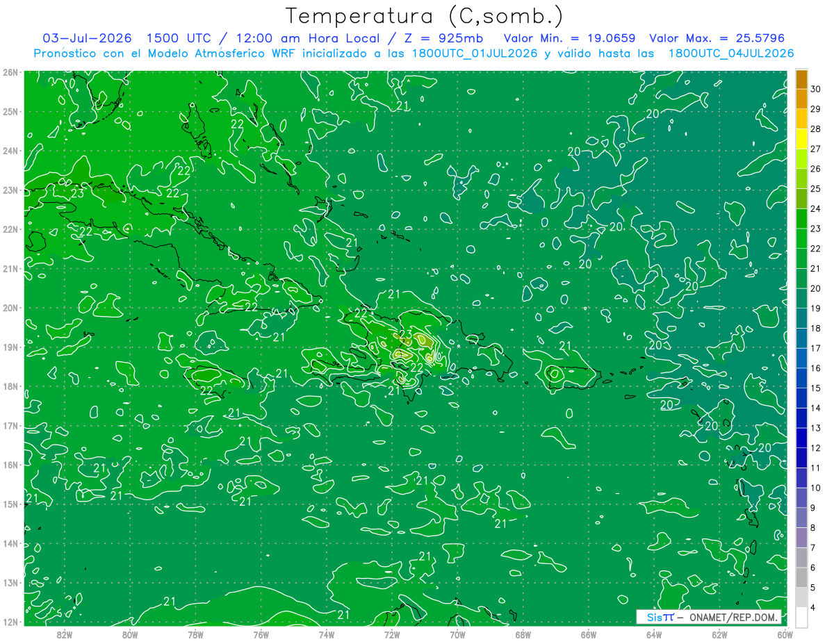This screenshot has height=644, width=834.
Task: Click the '80W' longitude axis label
Action: [x=129, y=634]
